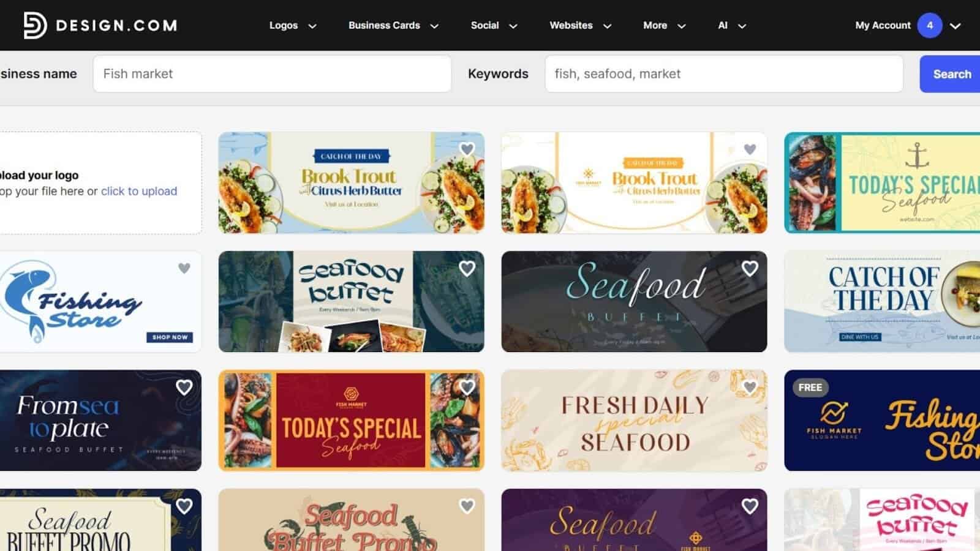The image size is (980, 551).
Task: Open the Social menu
Action: [x=494, y=25]
